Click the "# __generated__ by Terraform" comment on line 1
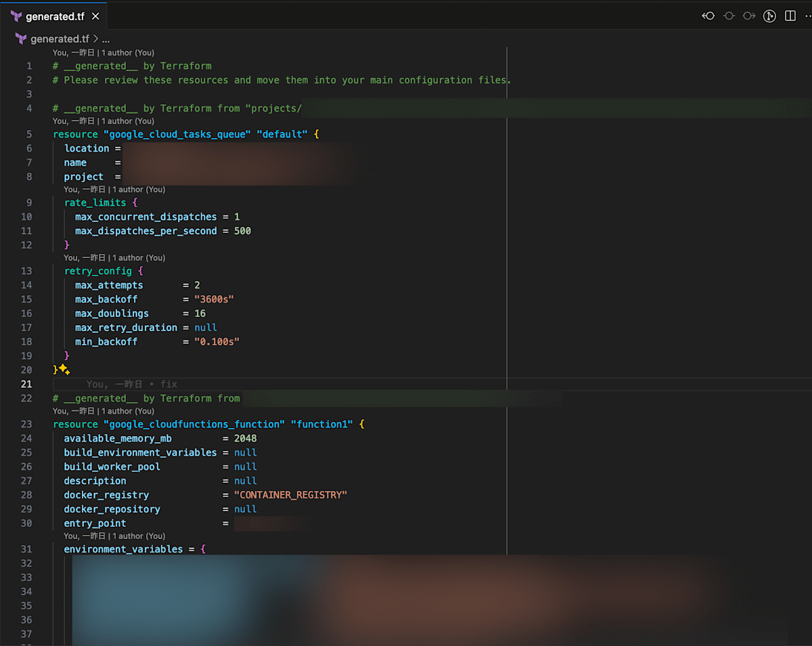The height and width of the screenshot is (646, 812). (132, 66)
